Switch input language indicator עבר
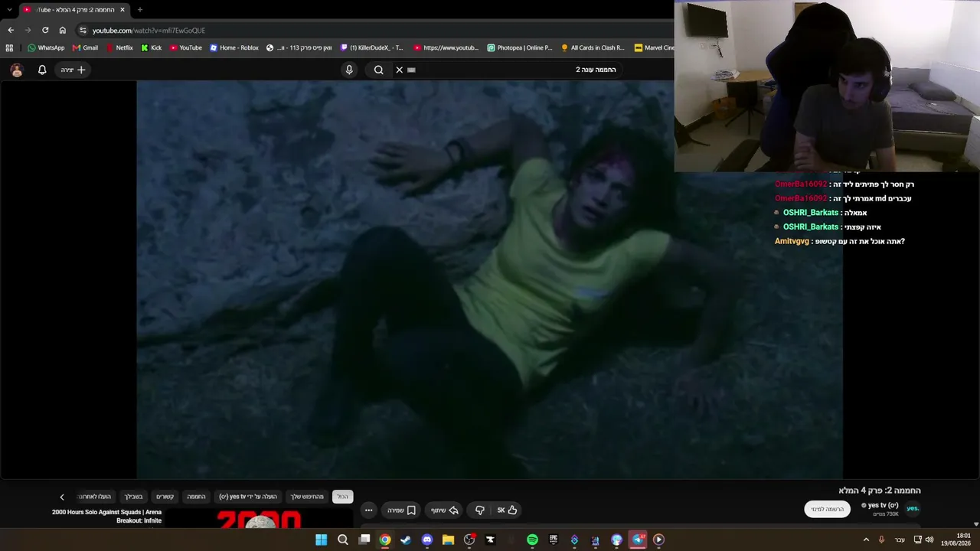 point(900,540)
